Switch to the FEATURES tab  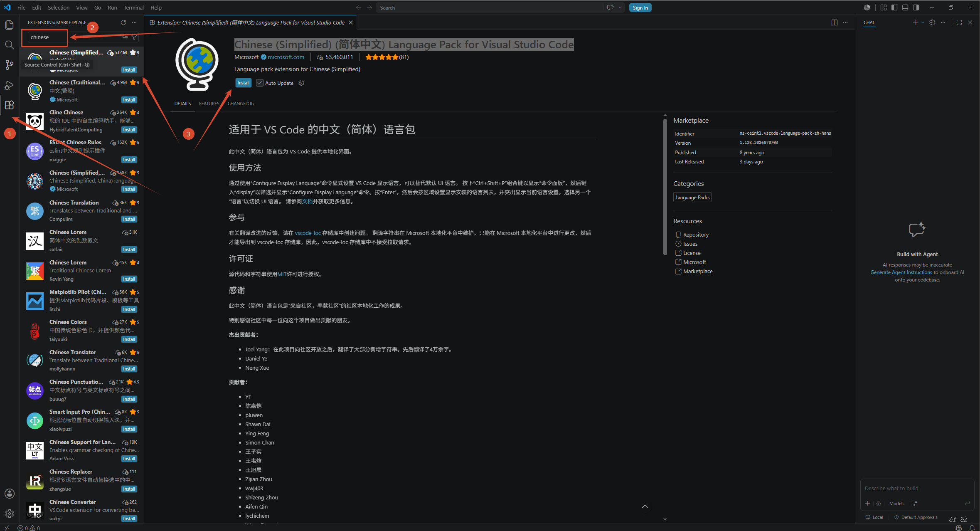click(209, 104)
